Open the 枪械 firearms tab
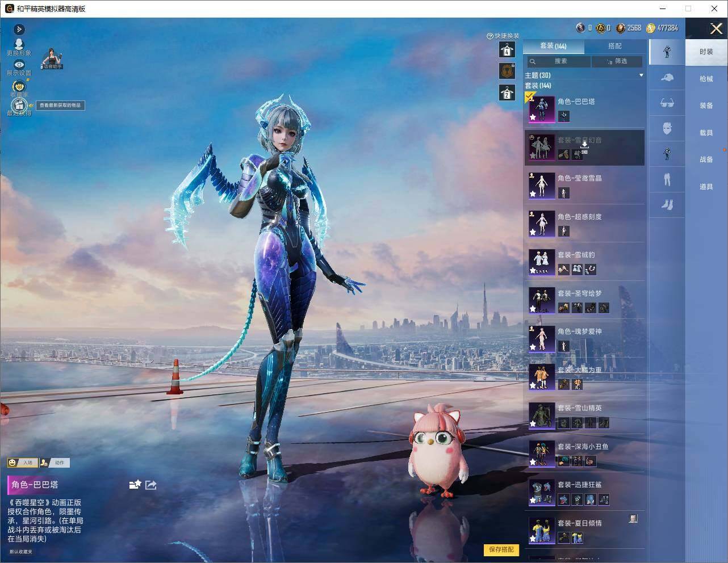Viewport: 728px width, 563px height. [706, 79]
